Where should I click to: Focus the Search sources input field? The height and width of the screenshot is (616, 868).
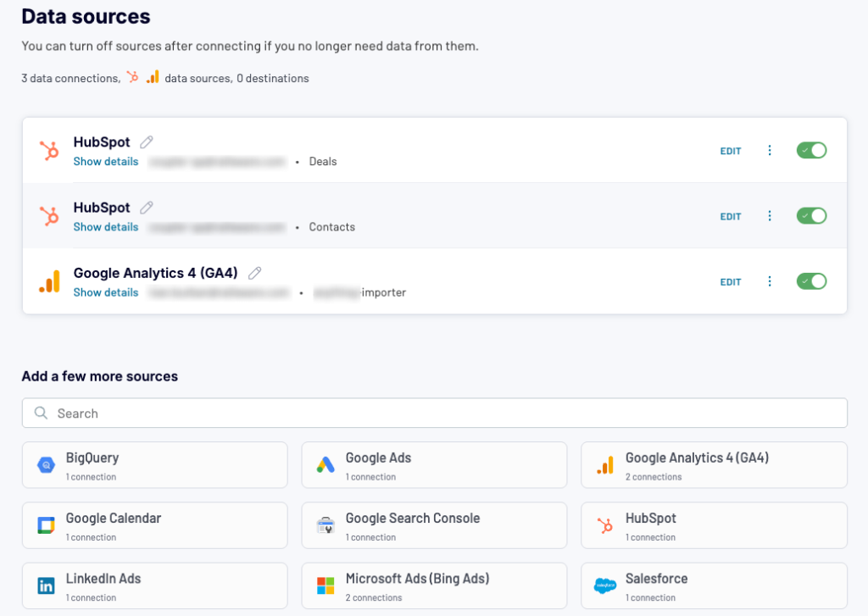[x=435, y=413]
